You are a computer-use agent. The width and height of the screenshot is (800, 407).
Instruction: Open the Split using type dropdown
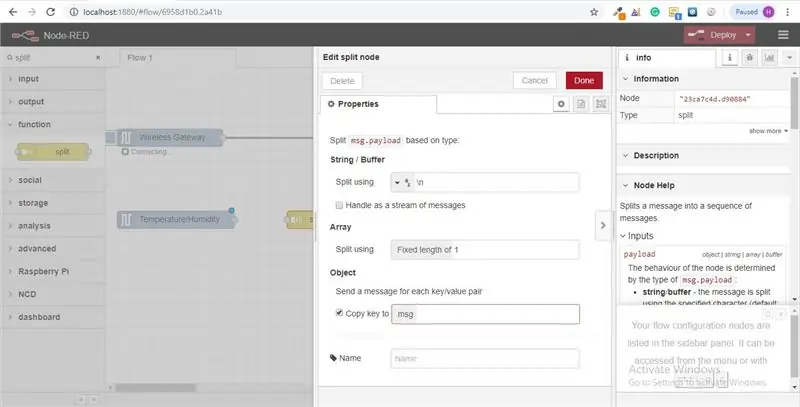tap(403, 182)
